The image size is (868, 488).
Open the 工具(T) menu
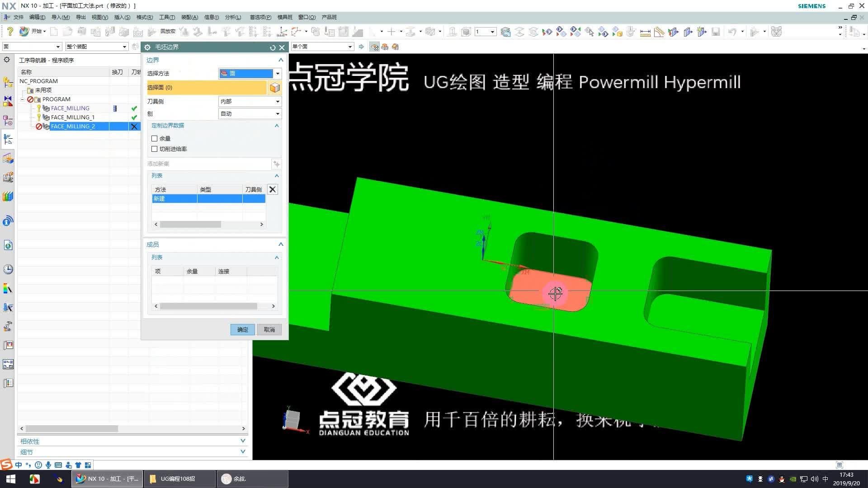click(x=167, y=17)
